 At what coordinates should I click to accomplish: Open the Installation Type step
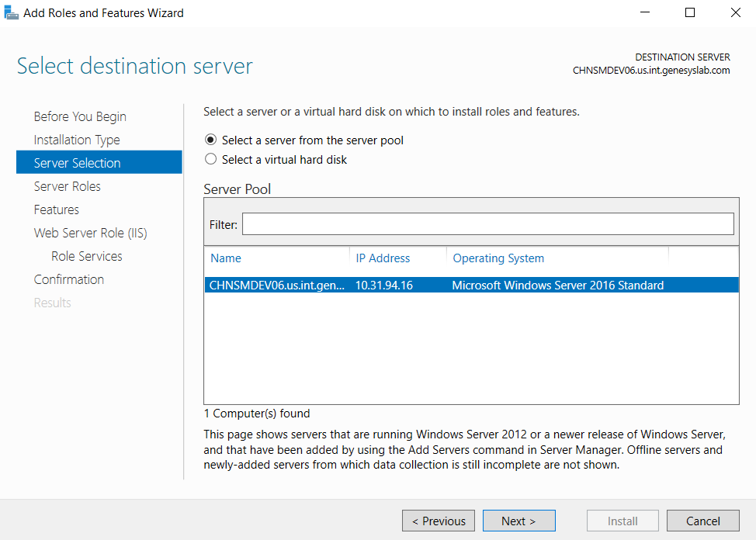[77, 140]
